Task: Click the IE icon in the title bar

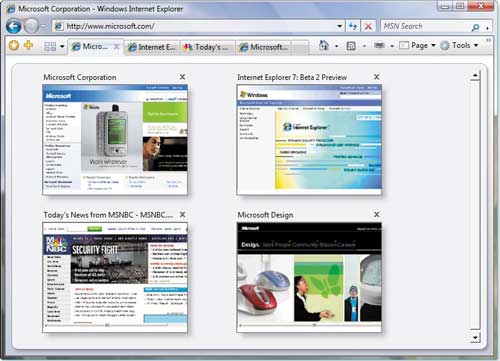Action: point(11,9)
